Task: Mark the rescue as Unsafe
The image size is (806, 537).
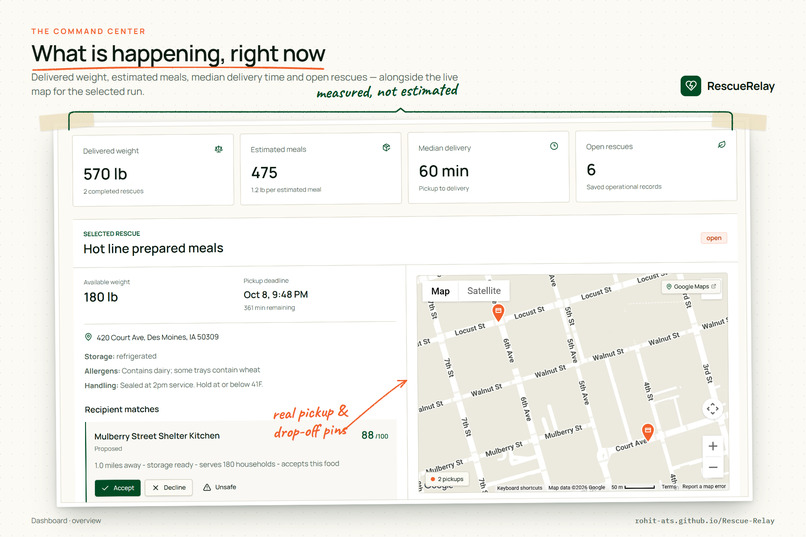Action: point(219,487)
